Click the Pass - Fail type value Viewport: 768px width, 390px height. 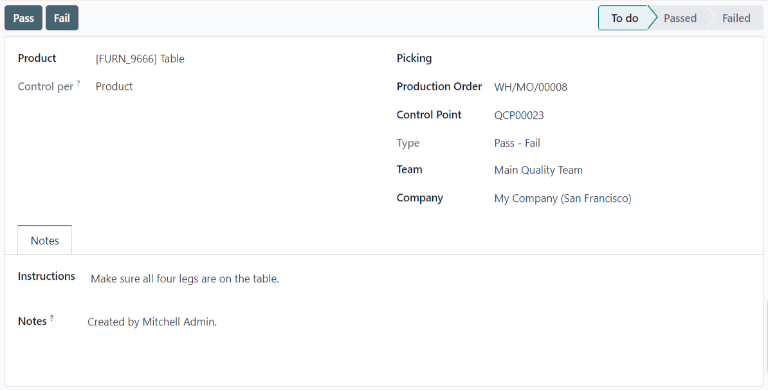517,143
